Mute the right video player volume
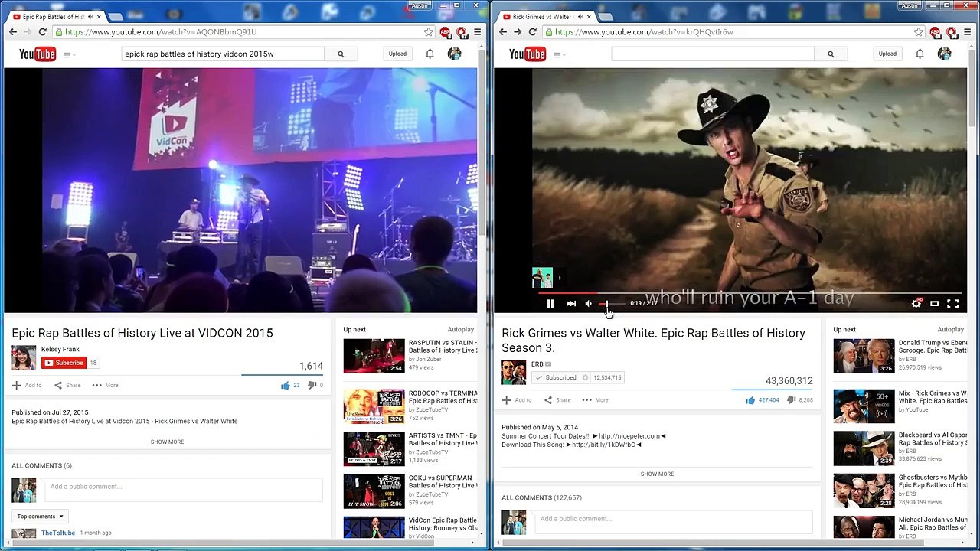The width and height of the screenshot is (980, 551). click(588, 304)
